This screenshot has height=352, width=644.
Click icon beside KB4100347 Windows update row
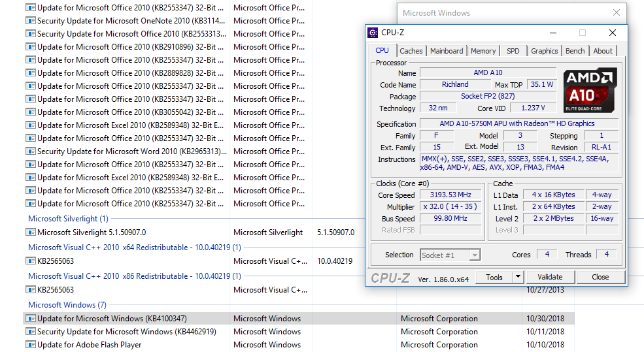[30, 318]
